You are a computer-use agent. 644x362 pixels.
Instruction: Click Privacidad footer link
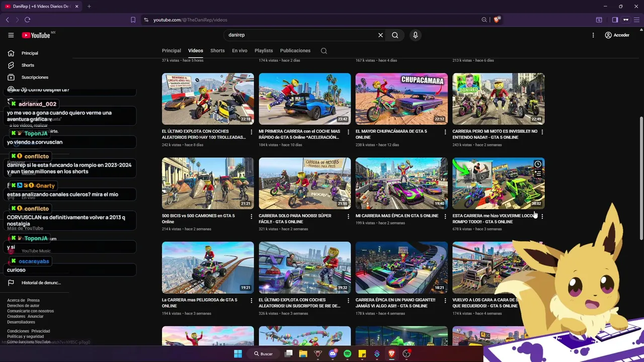[41, 331]
